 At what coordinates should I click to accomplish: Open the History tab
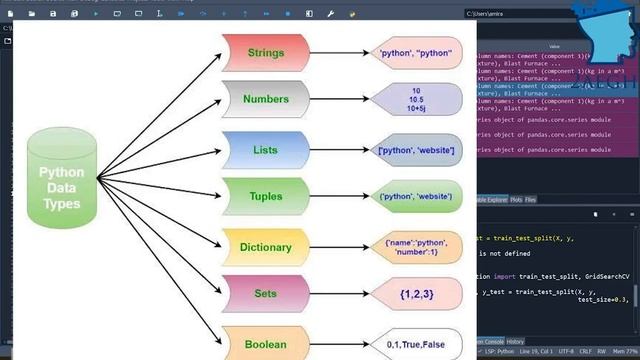pos(515,342)
